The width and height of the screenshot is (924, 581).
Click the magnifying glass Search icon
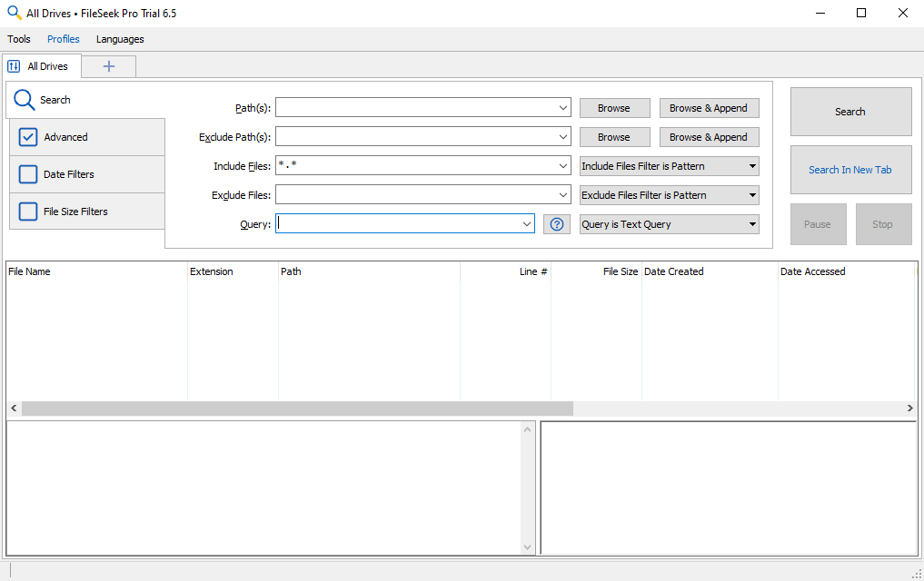tap(25, 100)
